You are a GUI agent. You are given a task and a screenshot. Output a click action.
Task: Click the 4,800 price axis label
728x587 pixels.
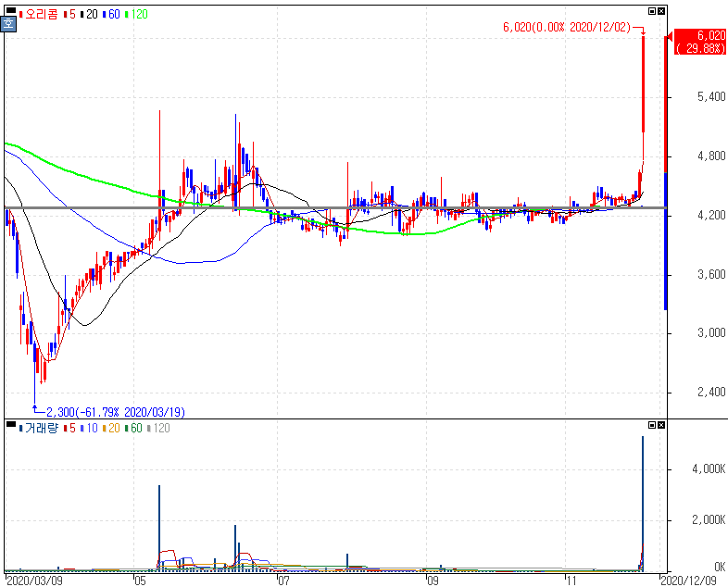(711, 156)
